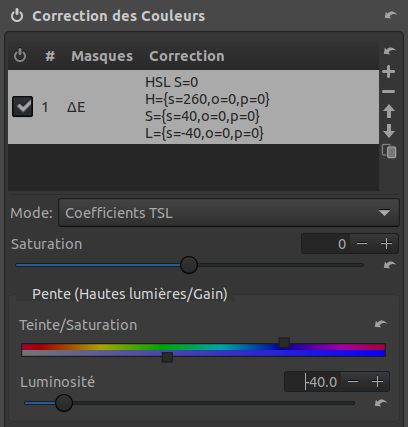Click the Luminosité value field
Viewport: 408px width, 427px height.
[x=313, y=382]
